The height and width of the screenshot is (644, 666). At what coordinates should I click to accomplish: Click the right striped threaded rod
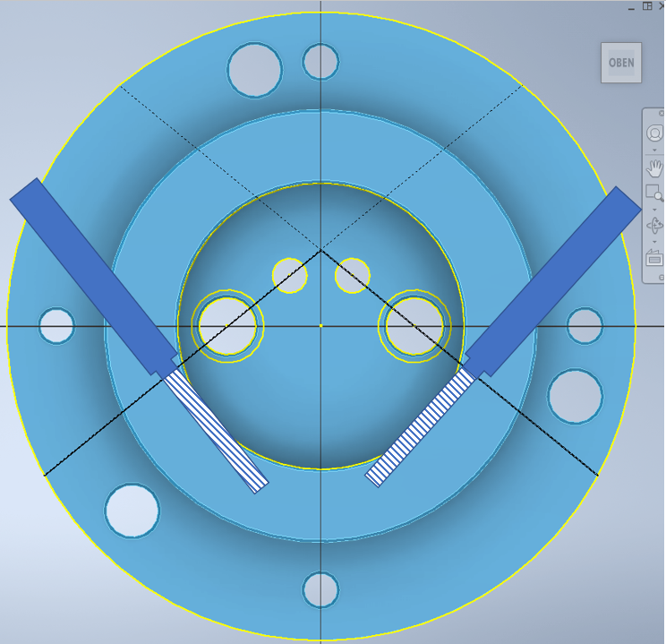(420, 427)
